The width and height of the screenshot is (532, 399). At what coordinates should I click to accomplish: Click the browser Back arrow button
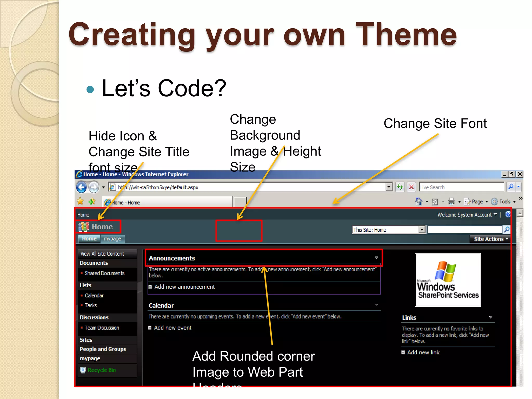[x=81, y=187]
